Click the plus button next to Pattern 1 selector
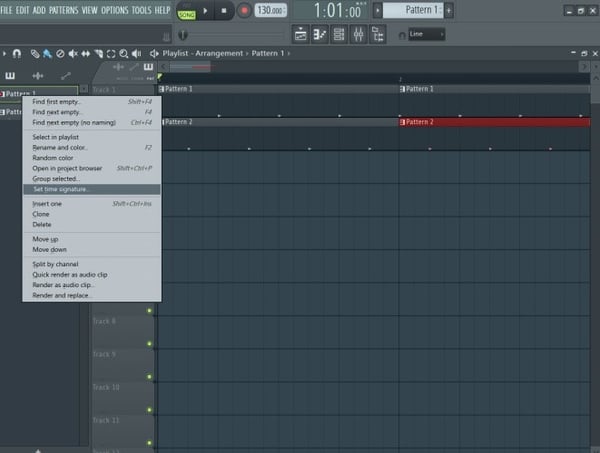 (449, 10)
